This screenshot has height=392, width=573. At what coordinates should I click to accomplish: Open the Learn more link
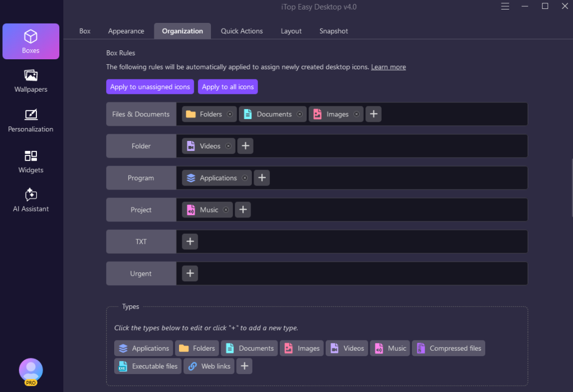point(388,67)
